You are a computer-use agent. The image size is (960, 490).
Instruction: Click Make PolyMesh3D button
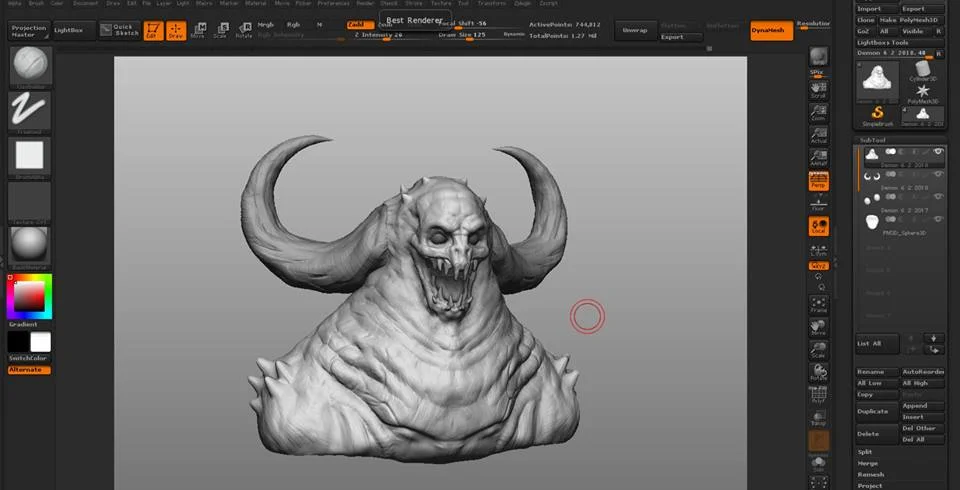click(x=912, y=20)
